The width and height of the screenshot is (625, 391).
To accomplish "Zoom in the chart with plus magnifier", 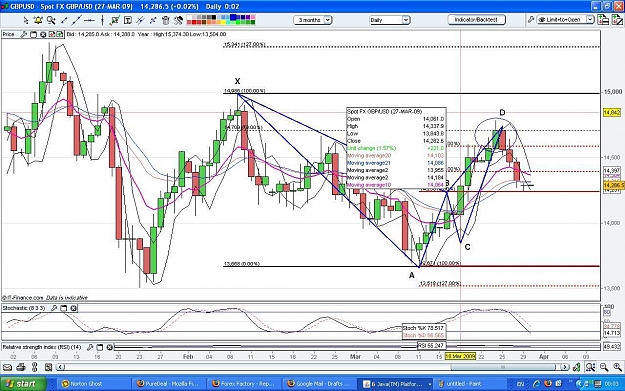I will click(617, 367).
